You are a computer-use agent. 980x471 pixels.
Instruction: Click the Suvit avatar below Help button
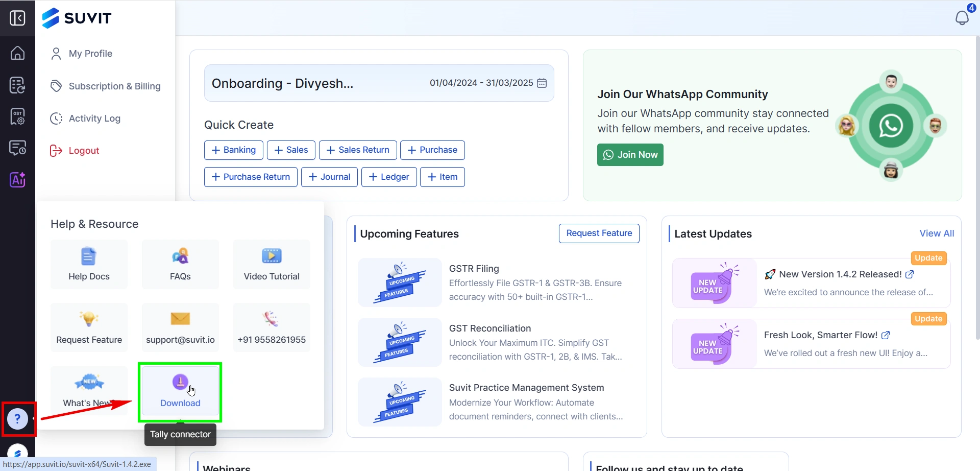pyautogui.click(x=17, y=452)
